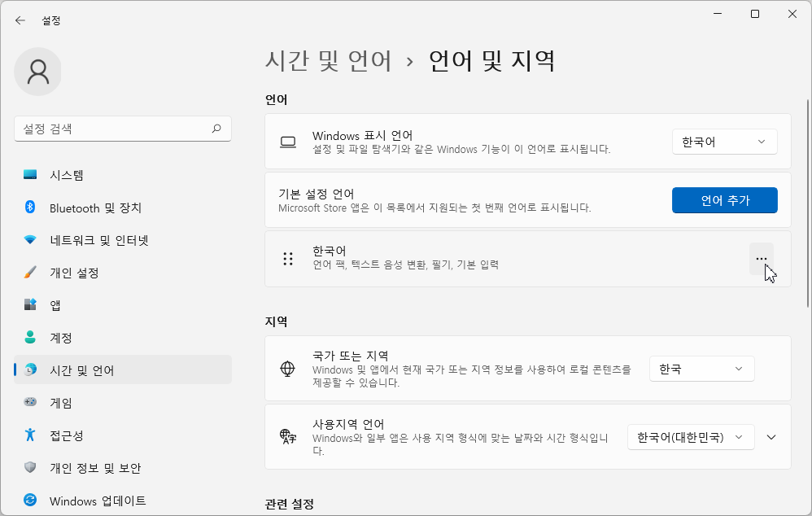The image size is (812, 516).
Task: Open the 국가 또는 지역 한국 dropdown
Action: tap(701, 369)
